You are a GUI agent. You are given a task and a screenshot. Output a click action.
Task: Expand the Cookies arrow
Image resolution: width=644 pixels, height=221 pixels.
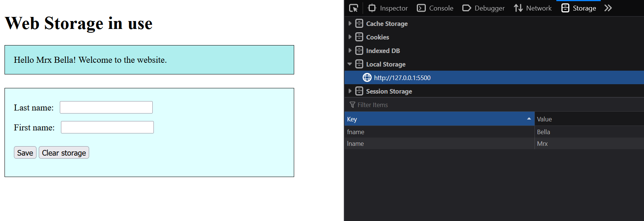point(350,37)
